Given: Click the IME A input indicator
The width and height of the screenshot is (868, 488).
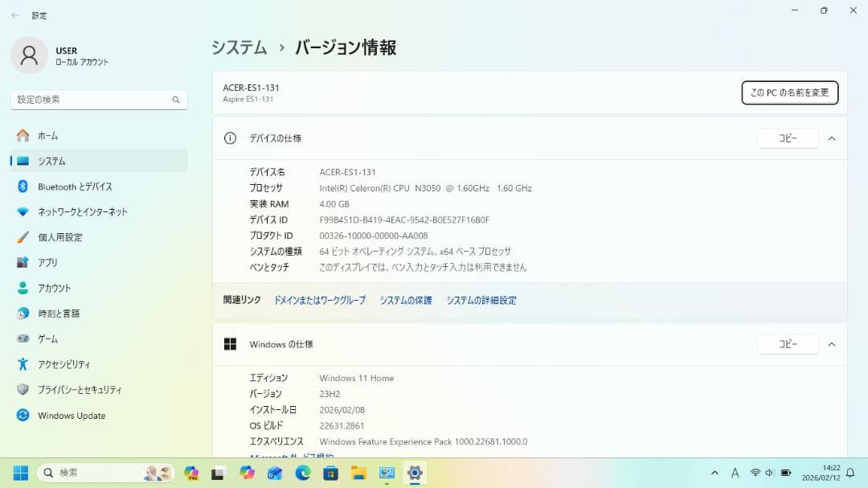Looking at the screenshot, I should click(x=735, y=473).
